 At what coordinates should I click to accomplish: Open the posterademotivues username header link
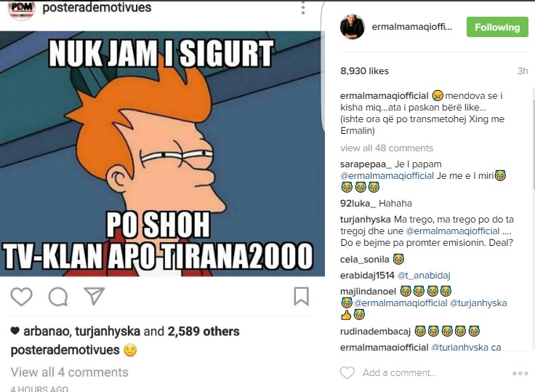[x=97, y=7]
